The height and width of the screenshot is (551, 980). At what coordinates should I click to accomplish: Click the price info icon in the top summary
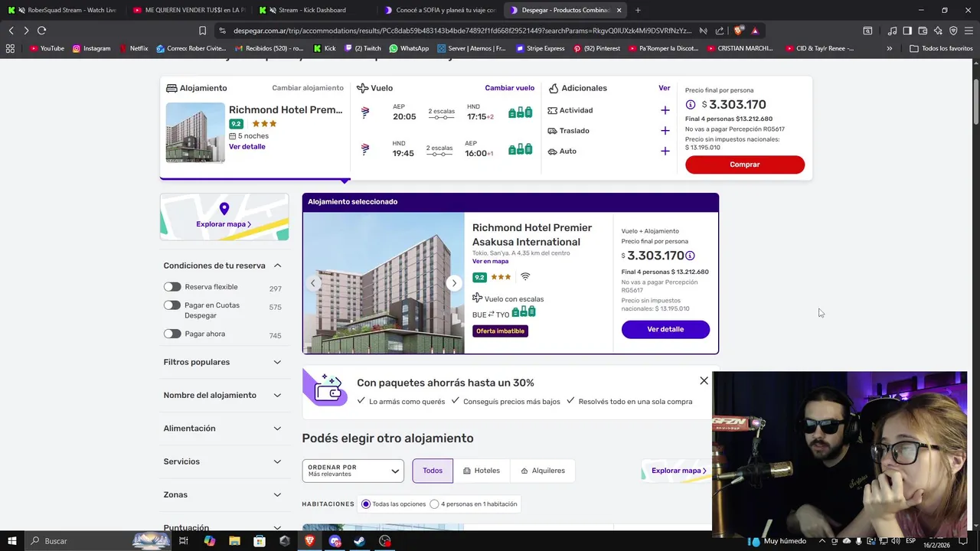691,105
